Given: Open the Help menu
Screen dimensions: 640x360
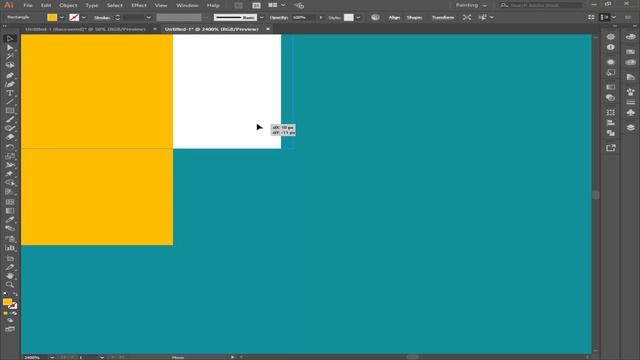Looking at the screenshot, I should point(213,5).
